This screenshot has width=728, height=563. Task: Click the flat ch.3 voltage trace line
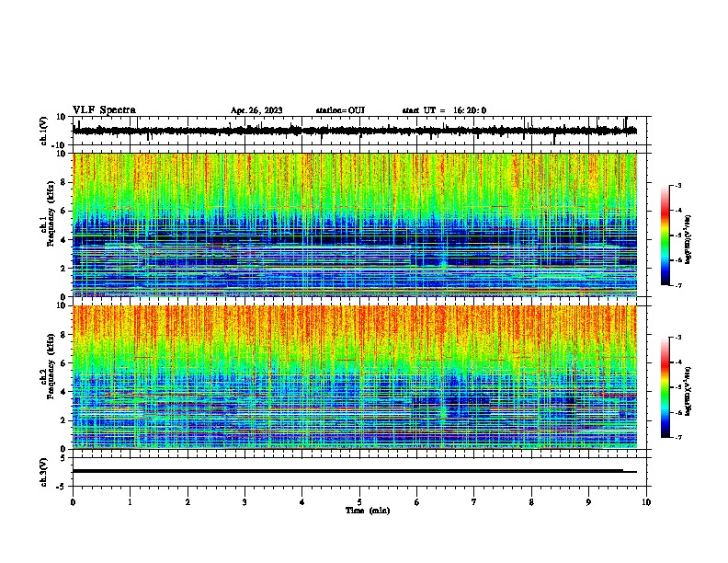click(x=355, y=471)
